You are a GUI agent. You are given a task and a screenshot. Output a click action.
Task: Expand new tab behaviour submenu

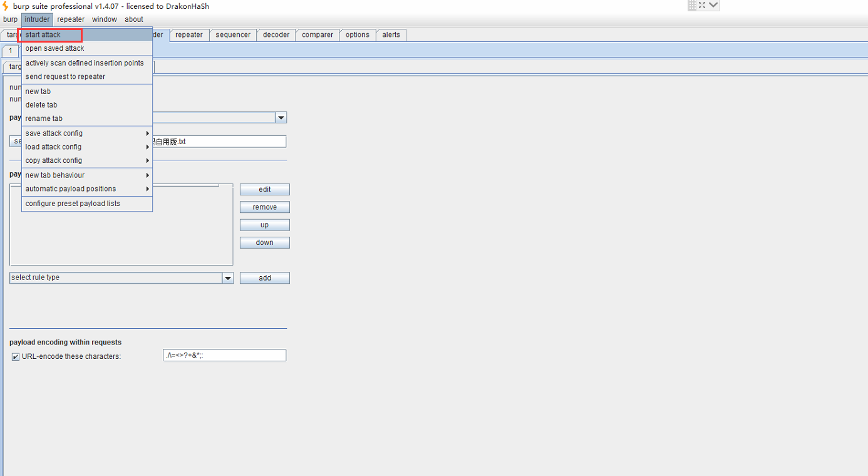[x=87, y=175]
